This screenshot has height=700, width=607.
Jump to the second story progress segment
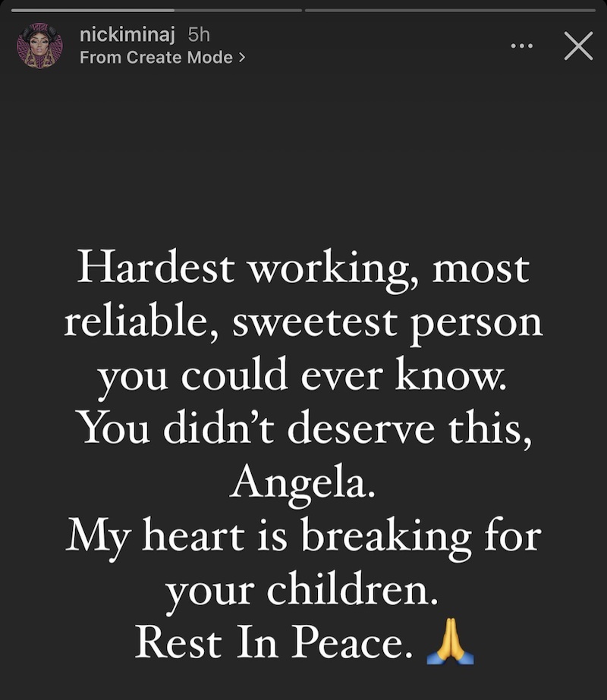tap(450, 11)
